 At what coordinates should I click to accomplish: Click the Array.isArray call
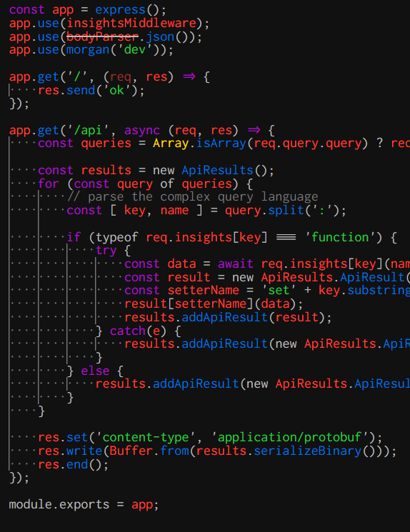199,144
